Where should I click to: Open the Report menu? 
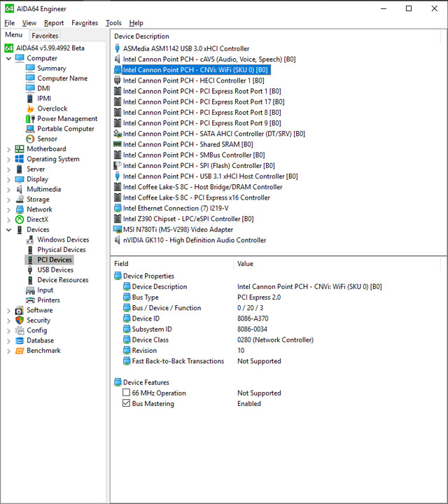[x=54, y=23]
